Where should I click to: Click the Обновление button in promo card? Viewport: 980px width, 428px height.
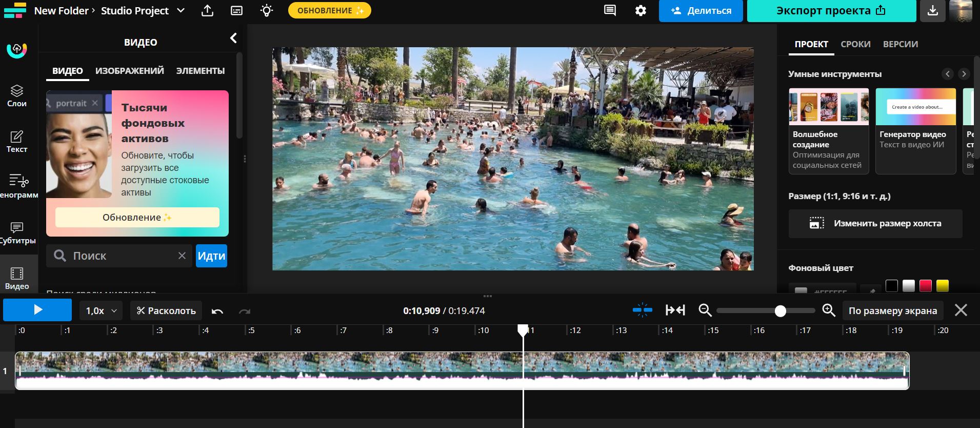pyautogui.click(x=137, y=217)
